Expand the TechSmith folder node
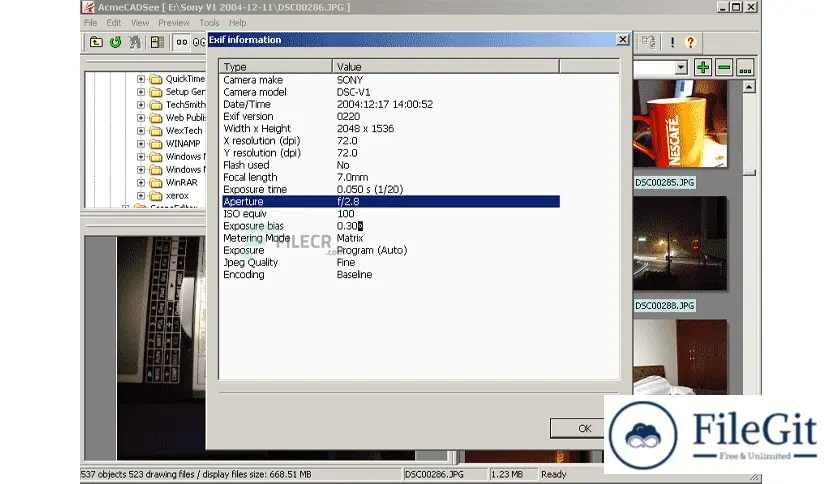The width and height of the screenshot is (836, 484). tap(141, 105)
